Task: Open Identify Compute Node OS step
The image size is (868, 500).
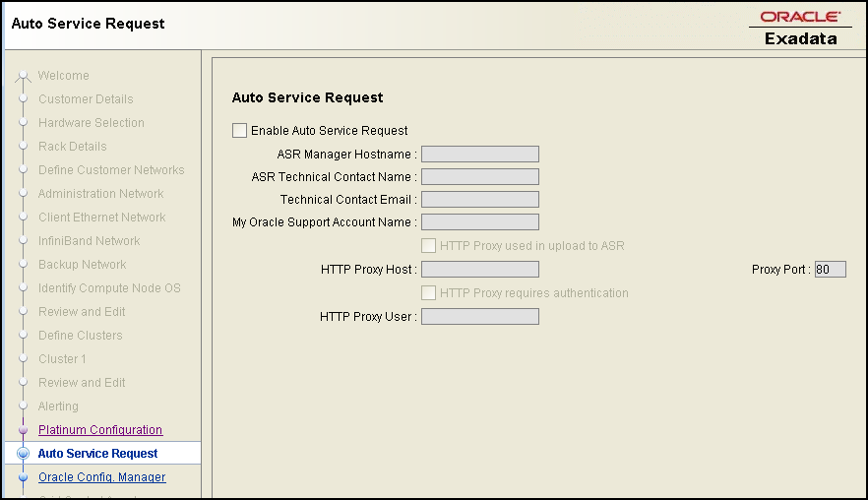Action: point(109,288)
